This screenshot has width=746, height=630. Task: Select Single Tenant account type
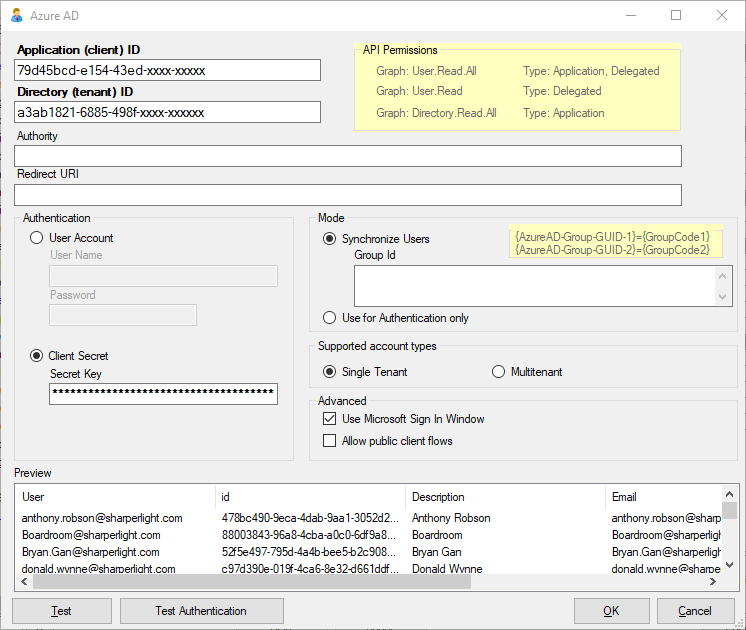(329, 372)
